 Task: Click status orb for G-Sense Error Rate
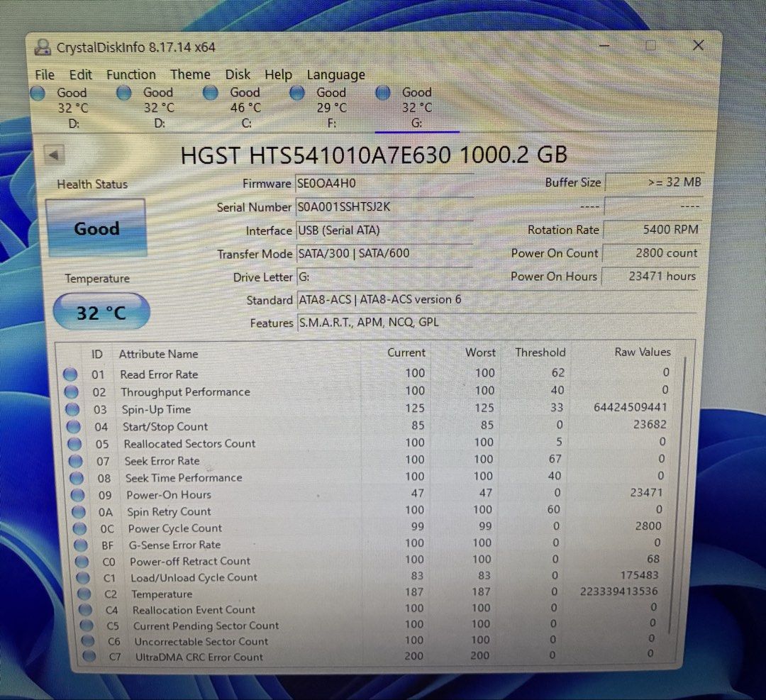click(81, 545)
